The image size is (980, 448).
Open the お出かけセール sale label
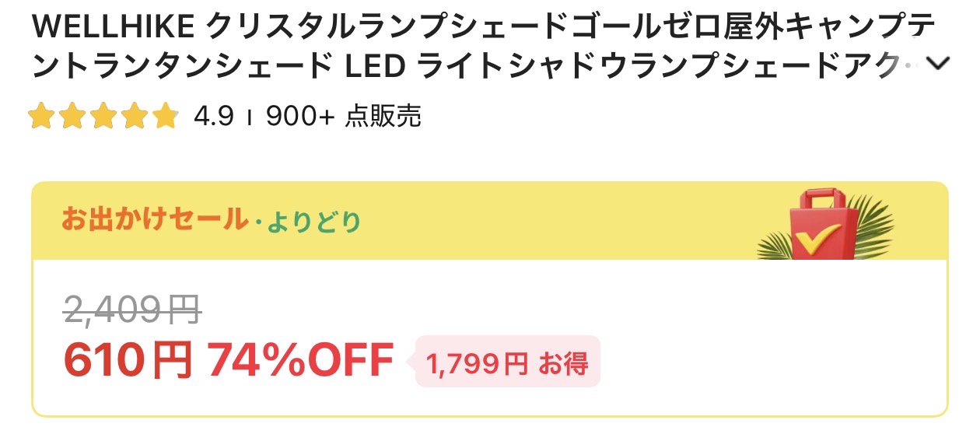pyautogui.click(x=153, y=221)
